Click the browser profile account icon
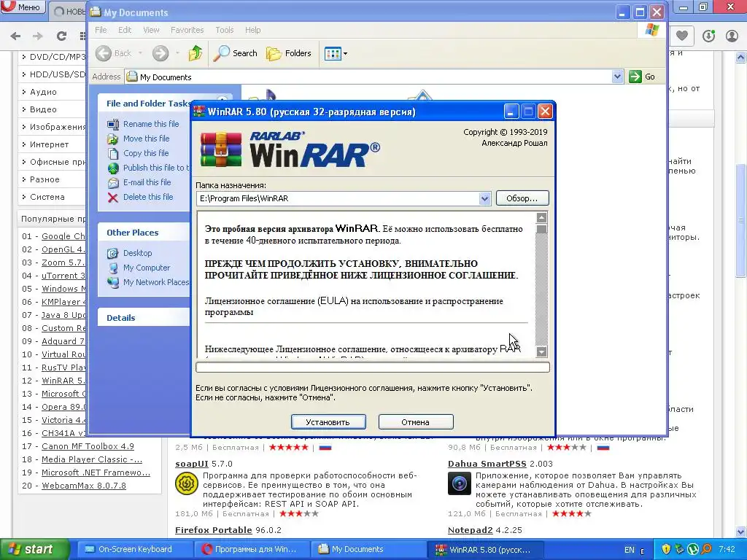 click(x=732, y=36)
